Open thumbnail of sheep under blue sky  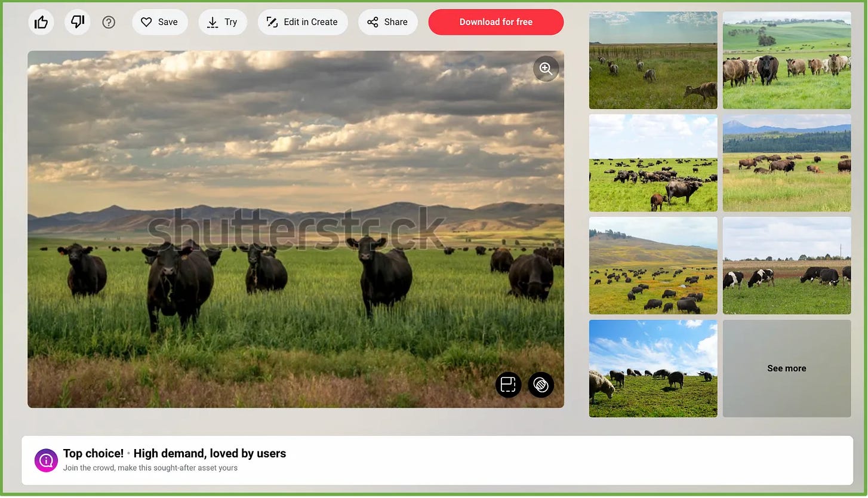click(x=653, y=368)
